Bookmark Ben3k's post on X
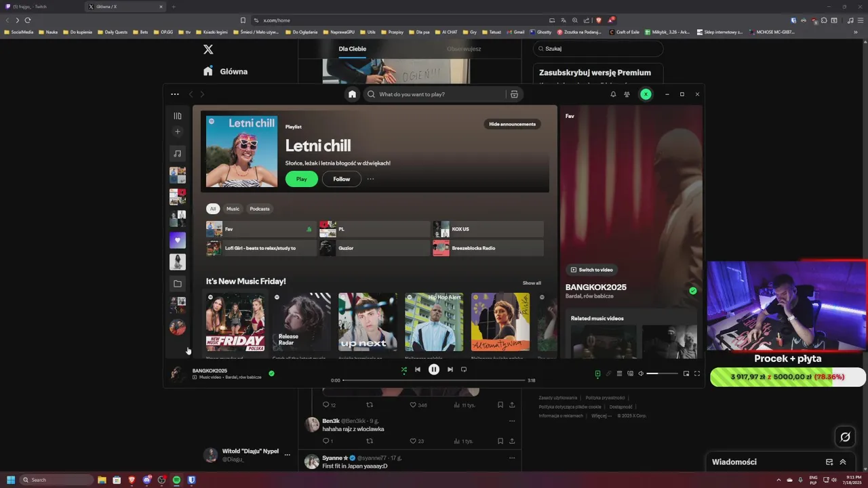Screen dimensions: 868x488 pos(500,441)
